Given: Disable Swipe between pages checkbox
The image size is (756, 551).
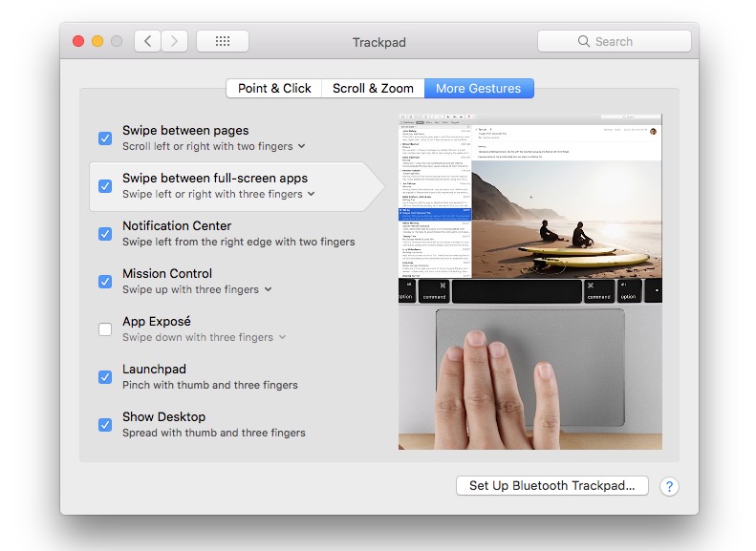Looking at the screenshot, I should coord(105,138).
